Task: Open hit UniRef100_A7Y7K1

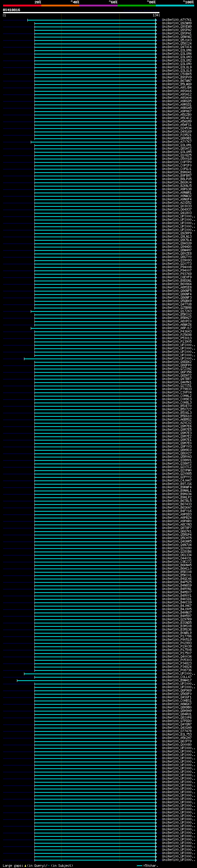Action: 176,20
